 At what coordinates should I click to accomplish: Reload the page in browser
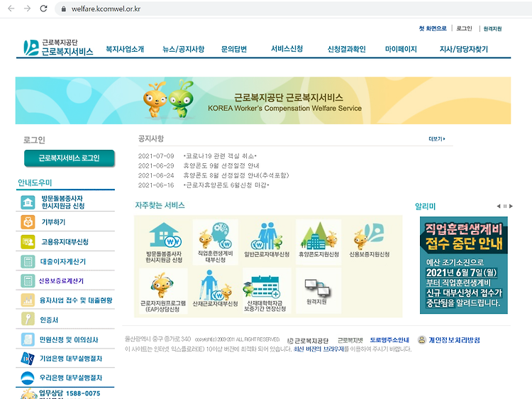point(43,9)
